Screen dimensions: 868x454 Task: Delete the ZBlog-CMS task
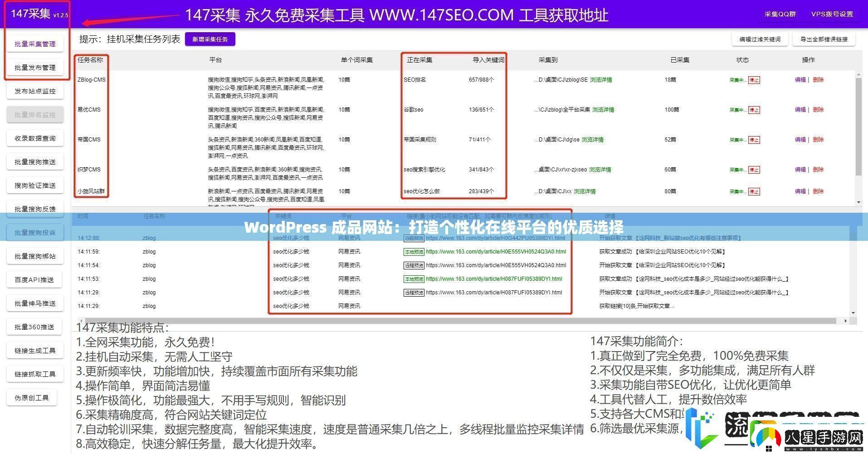tap(818, 80)
